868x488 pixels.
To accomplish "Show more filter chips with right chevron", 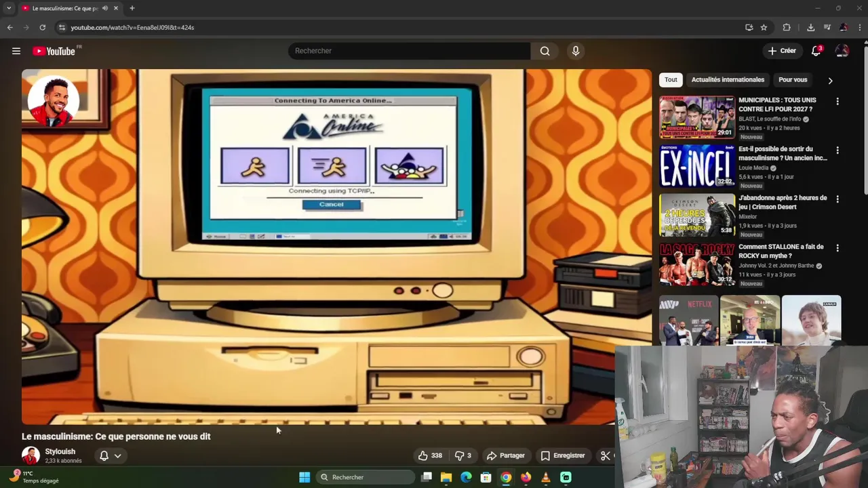I will 830,80.
